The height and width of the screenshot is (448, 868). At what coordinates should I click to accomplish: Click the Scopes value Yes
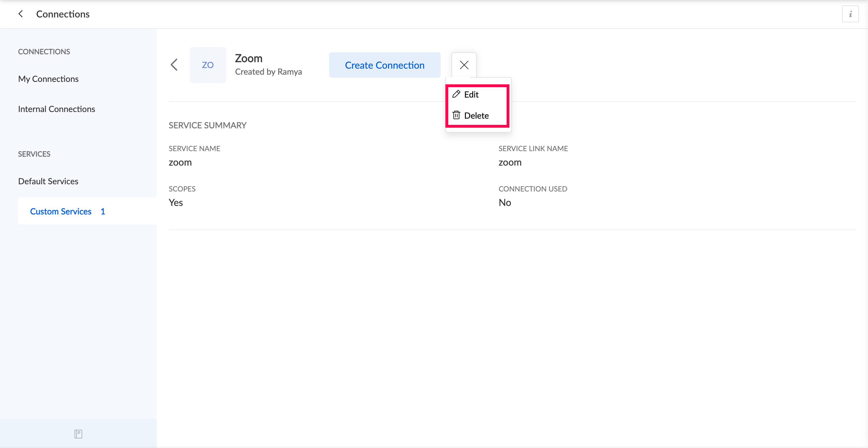(x=175, y=202)
